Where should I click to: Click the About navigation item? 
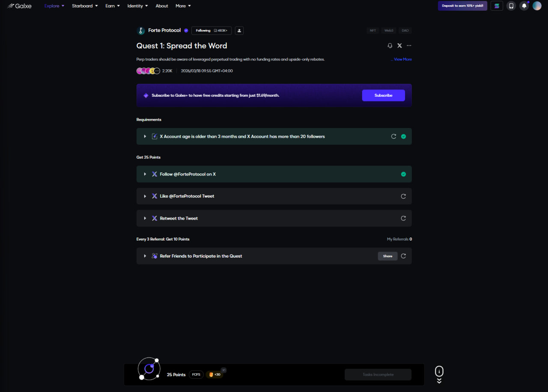pyautogui.click(x=162, y=6)
